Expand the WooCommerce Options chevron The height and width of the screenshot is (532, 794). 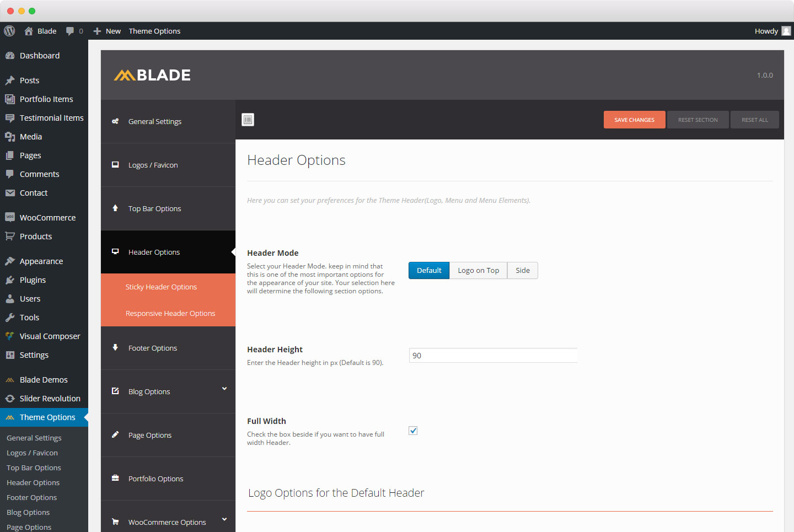pyautogui.click(x=224, y=519)
